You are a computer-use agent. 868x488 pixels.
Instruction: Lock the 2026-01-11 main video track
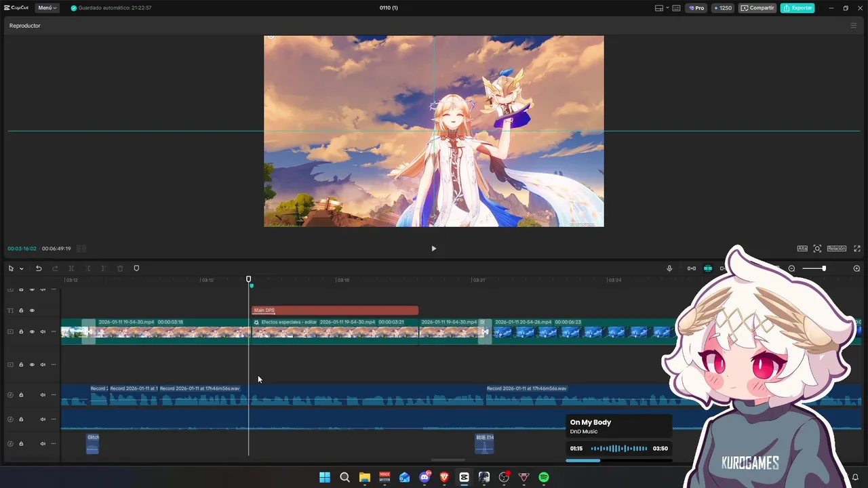pos(21,331)
